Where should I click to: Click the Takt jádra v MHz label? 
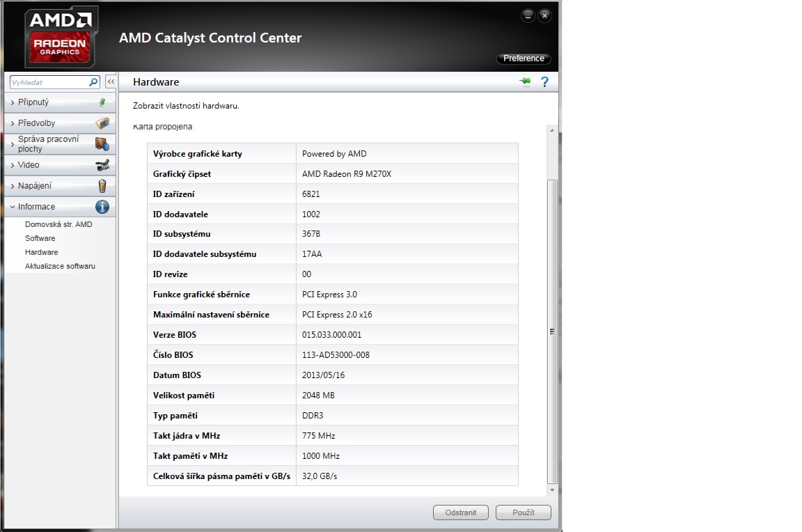pos(187,436)
